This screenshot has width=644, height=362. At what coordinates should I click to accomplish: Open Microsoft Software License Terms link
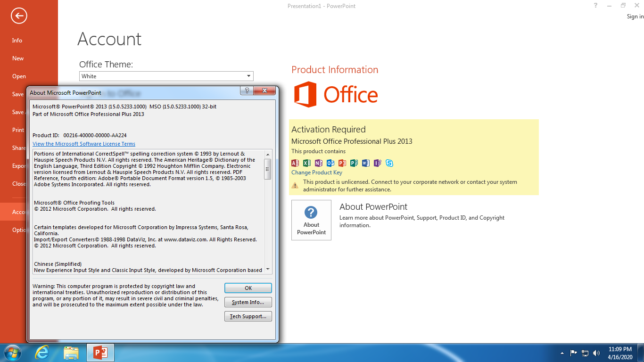tap(84, 144)
